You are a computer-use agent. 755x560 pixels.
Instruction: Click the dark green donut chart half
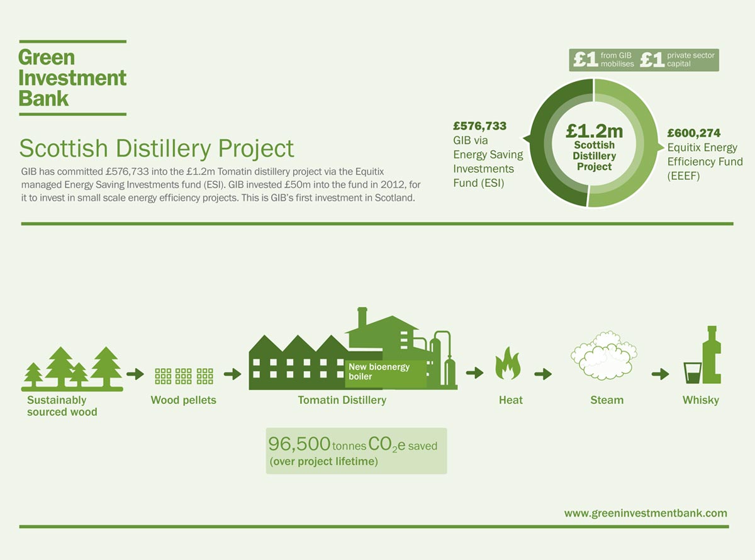[x=542, y=143]
